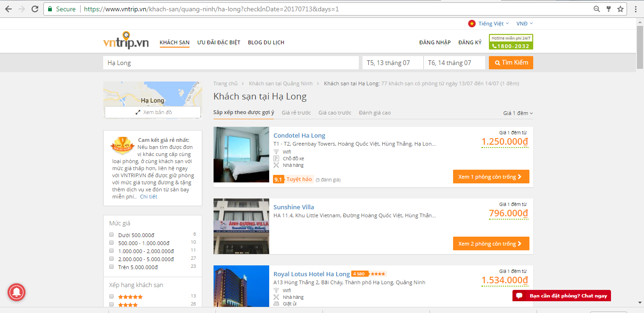Click the Tìm Kiếm search button
Image resolution: width=644 pixels, height=313 pixels.
click(x=511, y=63)
